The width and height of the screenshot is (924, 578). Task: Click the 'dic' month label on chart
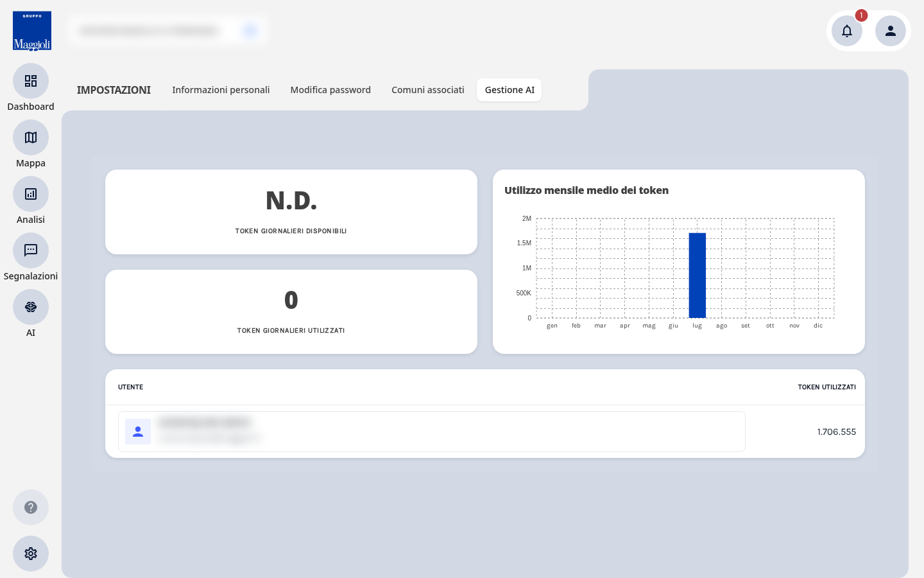pos(818,326)
